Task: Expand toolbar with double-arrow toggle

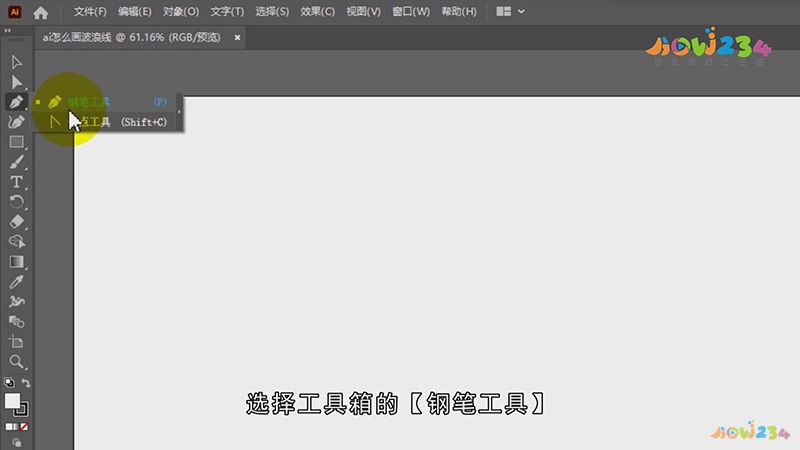Action: coord(8,31)
